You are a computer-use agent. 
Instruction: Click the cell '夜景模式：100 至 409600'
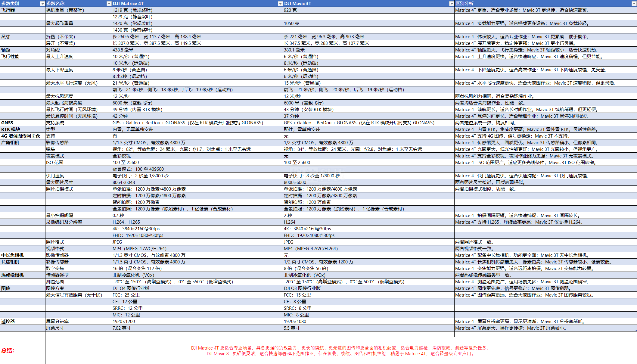click(x=197, y=169)
